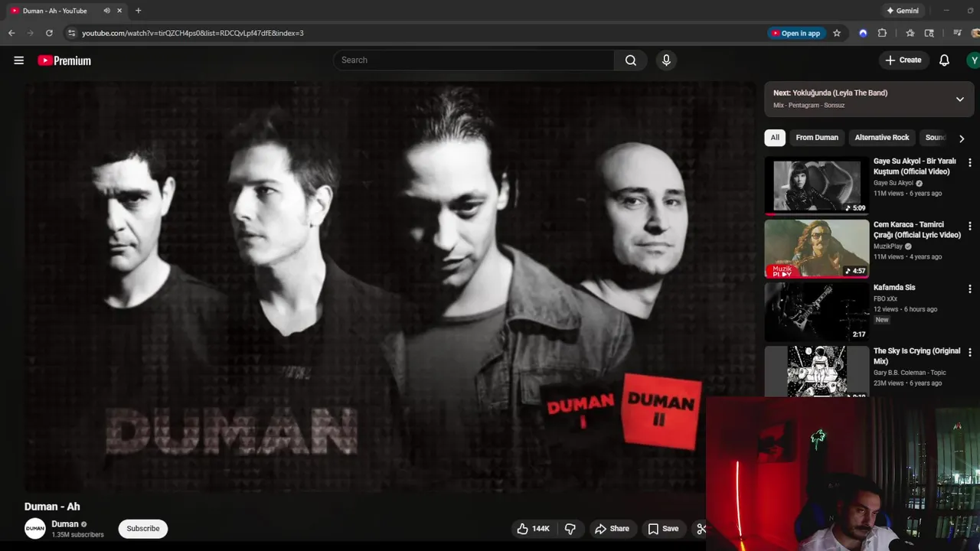Click the Create button
This screenshot has height=551, width=980.
903,60
